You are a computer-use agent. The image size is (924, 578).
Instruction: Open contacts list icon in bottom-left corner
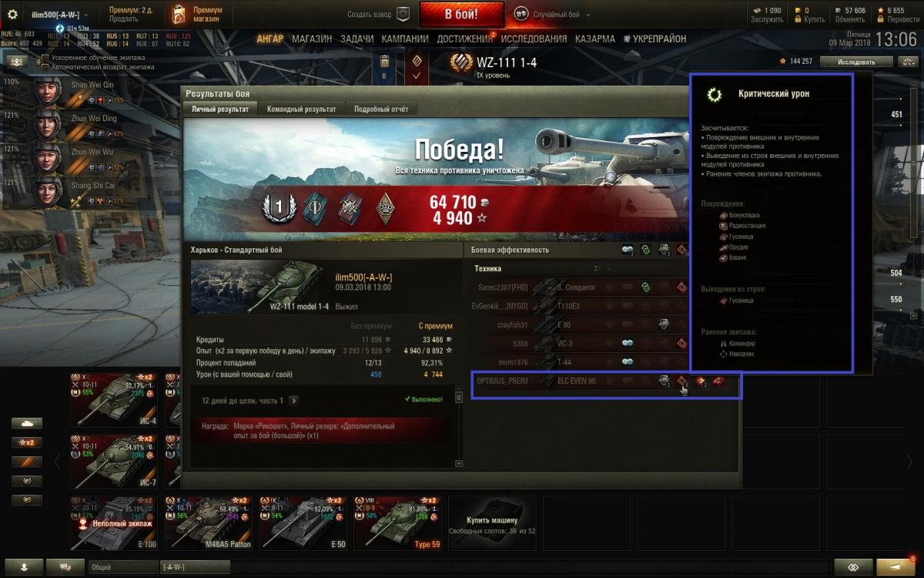[24, 566]
